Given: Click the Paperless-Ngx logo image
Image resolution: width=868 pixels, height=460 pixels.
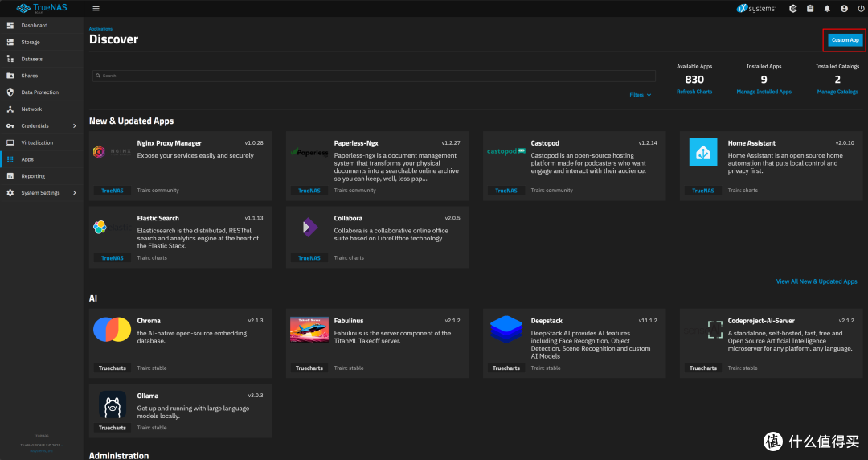Looking at the screenshot, I should point(309,153).
